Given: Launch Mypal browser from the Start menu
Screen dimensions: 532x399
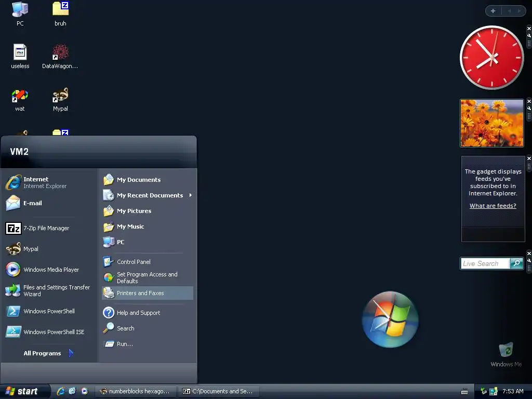Looking at the screenshot, I should (x=49, y=249).
